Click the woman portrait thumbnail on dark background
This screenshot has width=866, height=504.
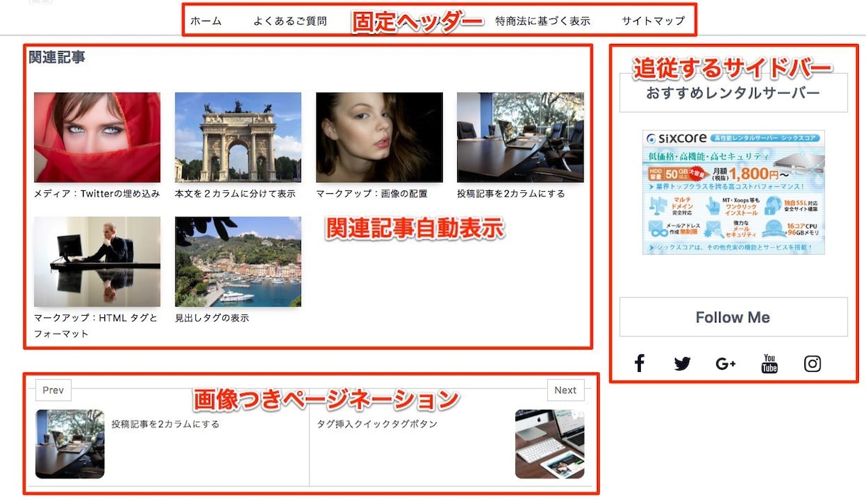click(x=379, y=137)
